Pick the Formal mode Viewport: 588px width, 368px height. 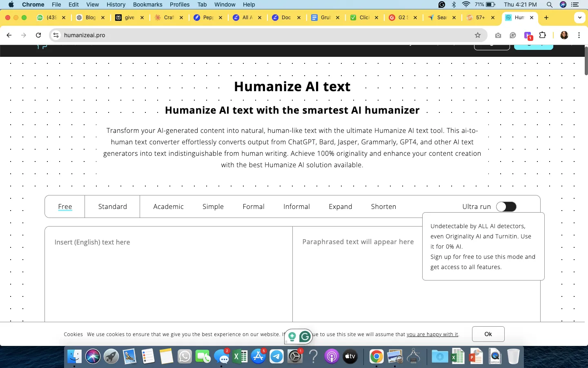click(254, 206)
